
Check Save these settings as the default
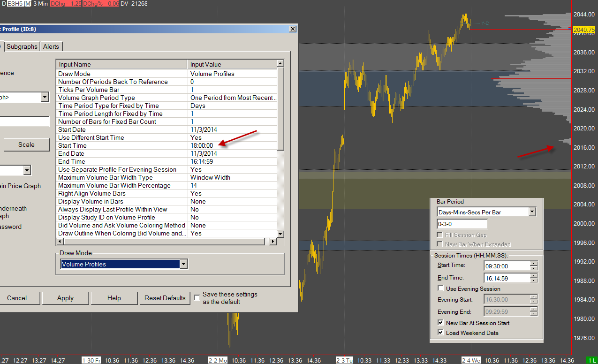(x=197, y=298)
